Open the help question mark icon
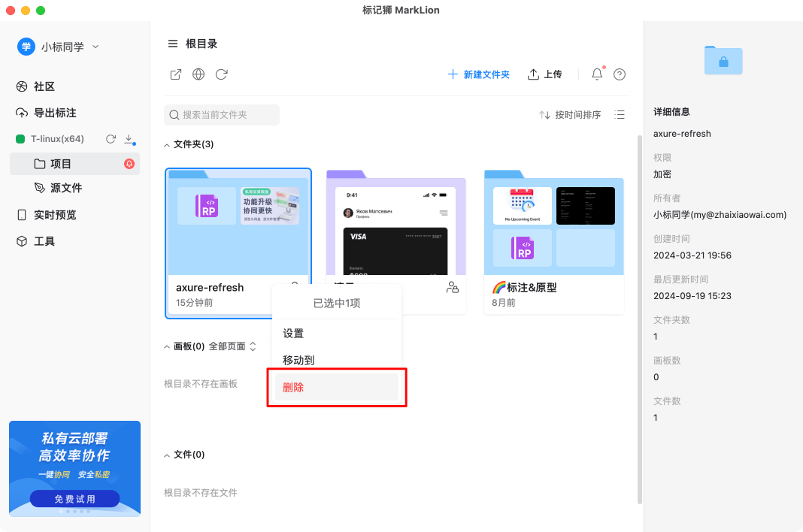The width and height of the screenshot is (803, 532). (619, 74)
